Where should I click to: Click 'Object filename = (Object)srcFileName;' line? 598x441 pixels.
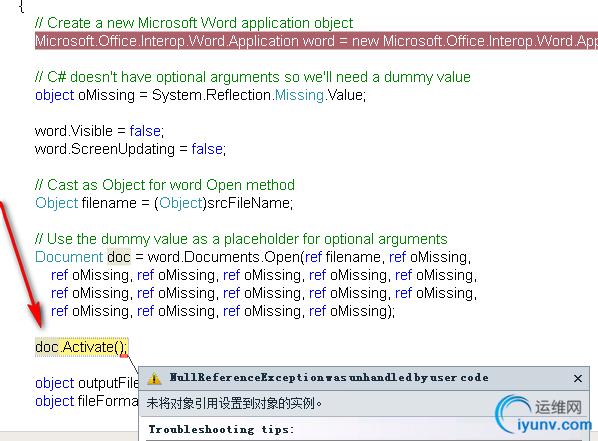[164, 203]
